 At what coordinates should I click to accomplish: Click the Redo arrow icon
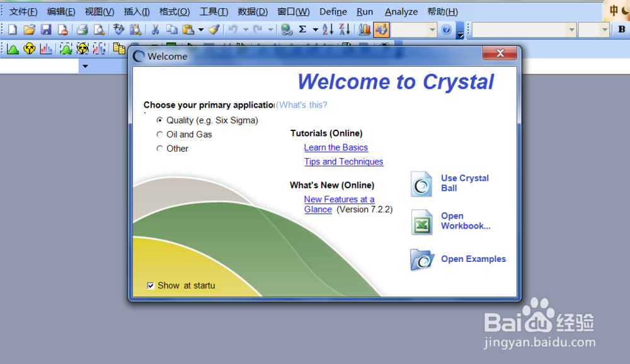pyautogui.click(x=258, y=30)
